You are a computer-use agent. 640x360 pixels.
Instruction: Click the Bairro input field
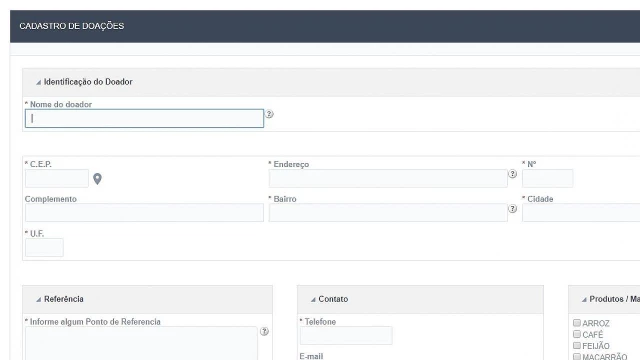388,213
